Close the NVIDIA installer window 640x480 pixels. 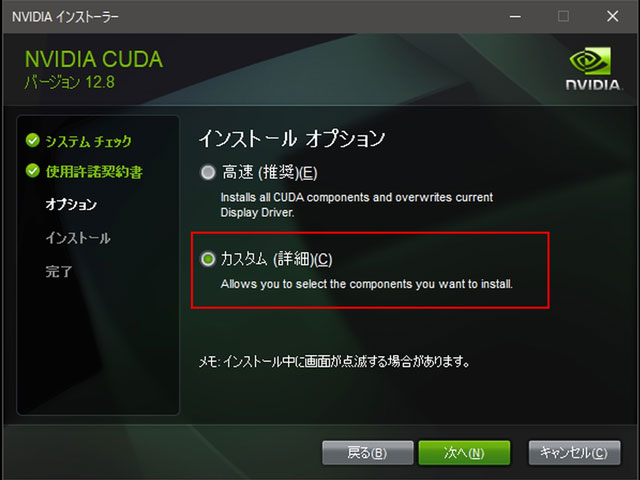point(612,17)
